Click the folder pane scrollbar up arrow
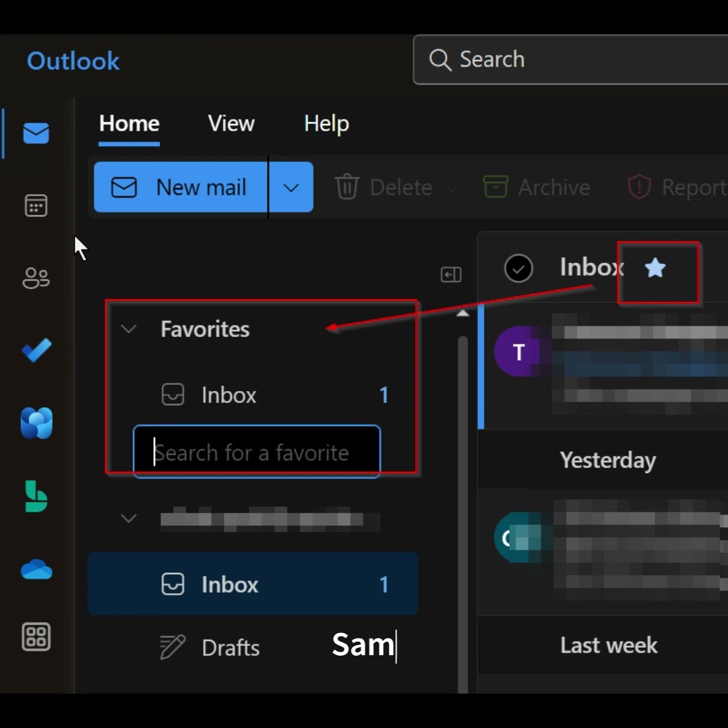728x728 pixels. point(462,313)
